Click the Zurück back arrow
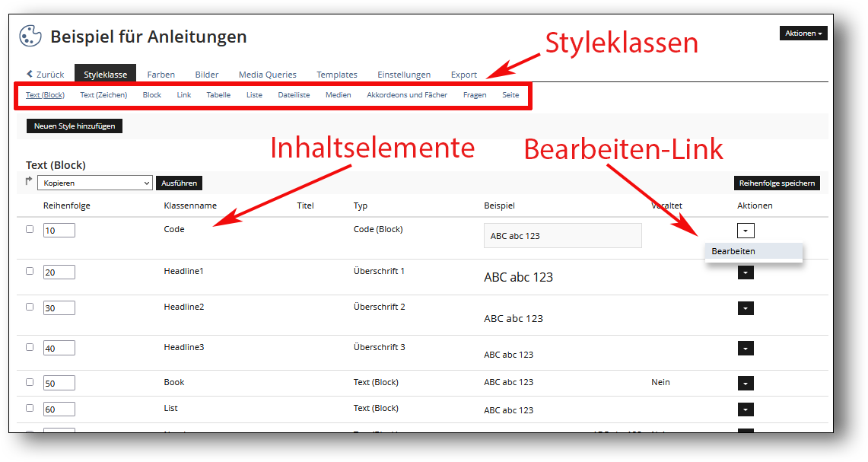Image resolution: width=868 pixels, height=462 pixels. tap(30, 74)
